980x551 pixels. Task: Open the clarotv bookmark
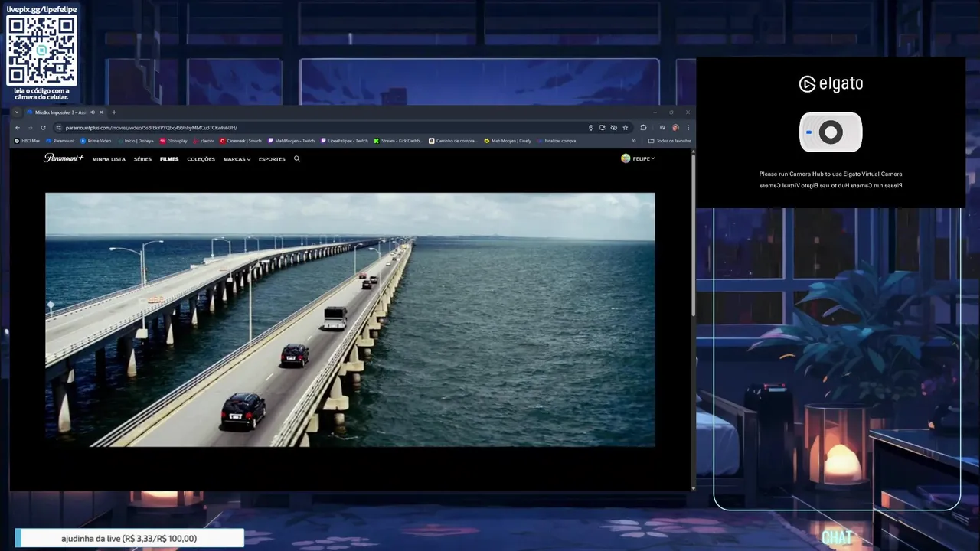[204, 141]
